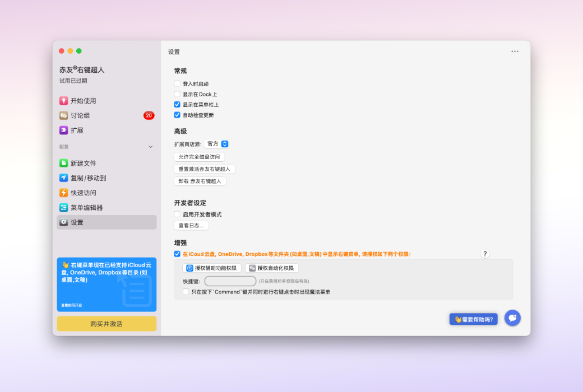The image size is (583, 392).
Task: Click 重置激活赤友右键超人 button
Action: 205,169
